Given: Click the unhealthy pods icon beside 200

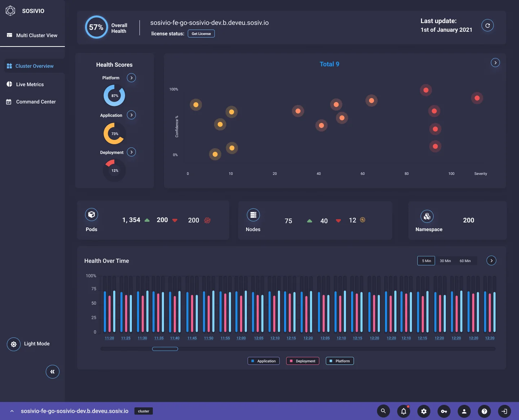Looking at the screenshot, I should coord(207,220).
